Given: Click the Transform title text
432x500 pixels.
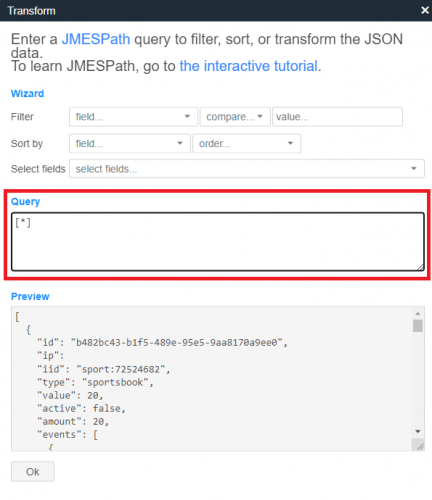Looking at the screenshot, I should click(31, 11).
